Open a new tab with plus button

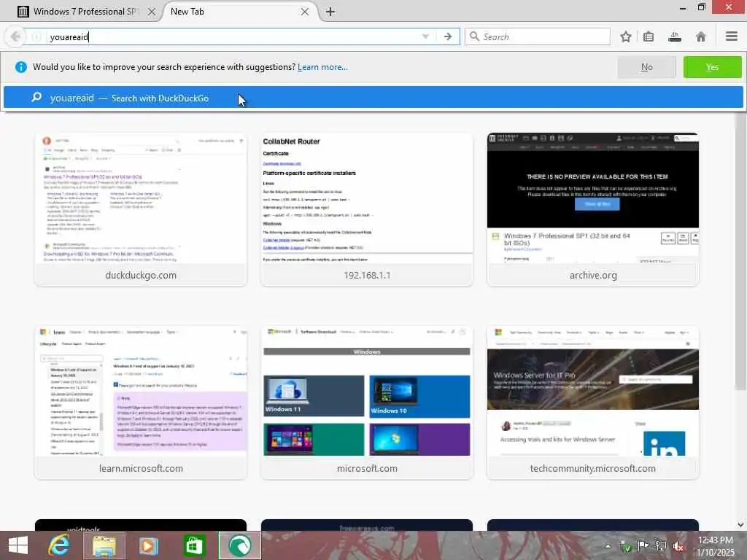point(330,12)
